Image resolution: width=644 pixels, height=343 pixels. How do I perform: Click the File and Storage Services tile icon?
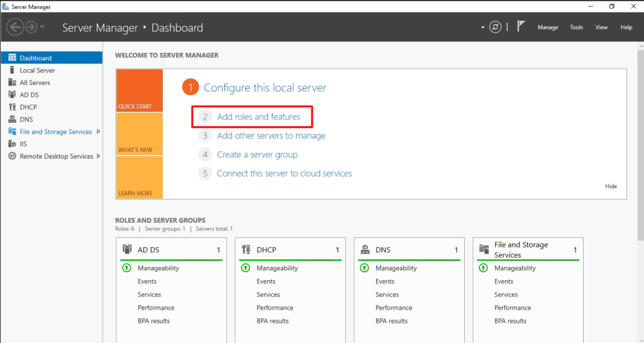[484, 250]
